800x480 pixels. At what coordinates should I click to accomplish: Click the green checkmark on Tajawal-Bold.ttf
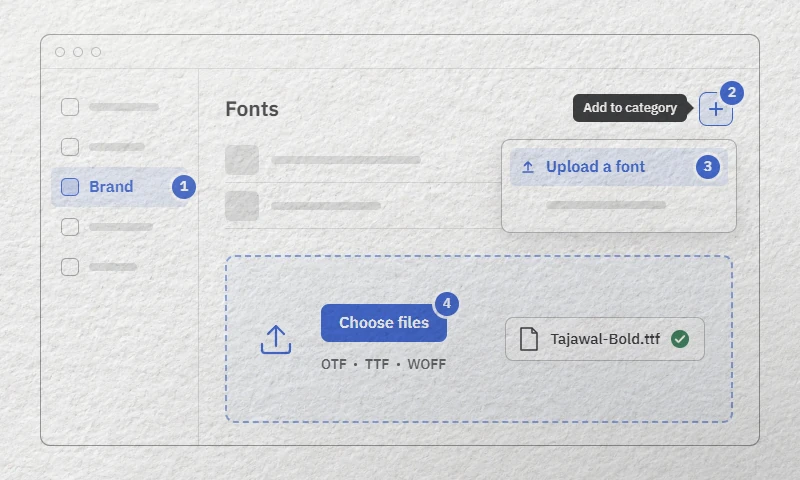coord(680,339)
